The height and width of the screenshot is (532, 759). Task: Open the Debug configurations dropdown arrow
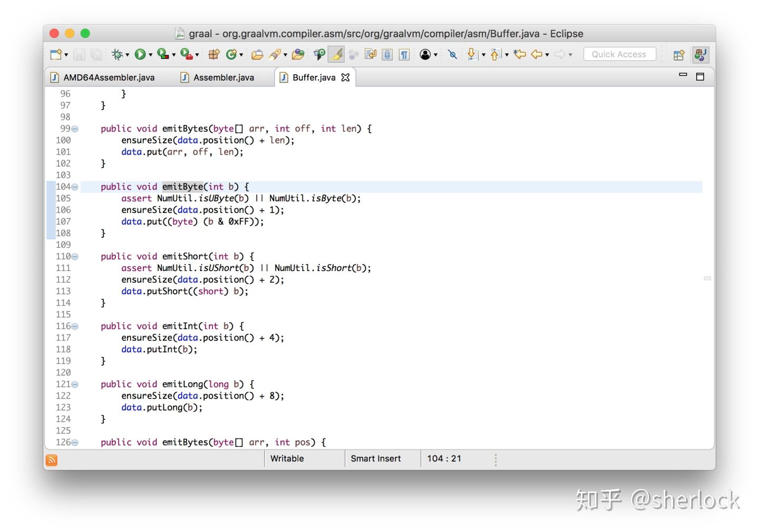point(127,55)
